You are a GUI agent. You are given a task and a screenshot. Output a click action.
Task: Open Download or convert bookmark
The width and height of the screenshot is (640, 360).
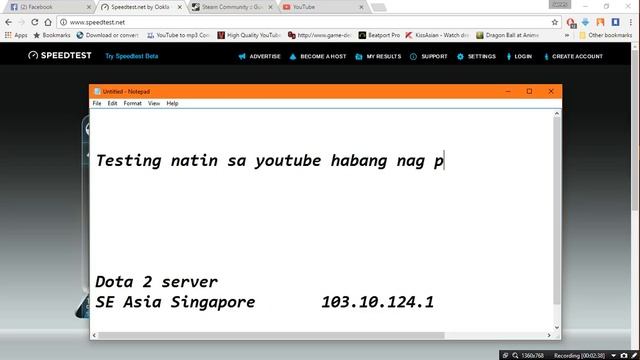click(x=107, y=35)
